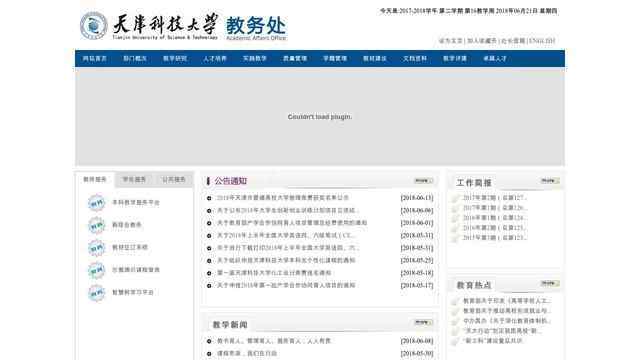Click the more button in 教学新闻 header
This screenshot has height=360, width=640.
pyautogui.click(x=423, y=322)
